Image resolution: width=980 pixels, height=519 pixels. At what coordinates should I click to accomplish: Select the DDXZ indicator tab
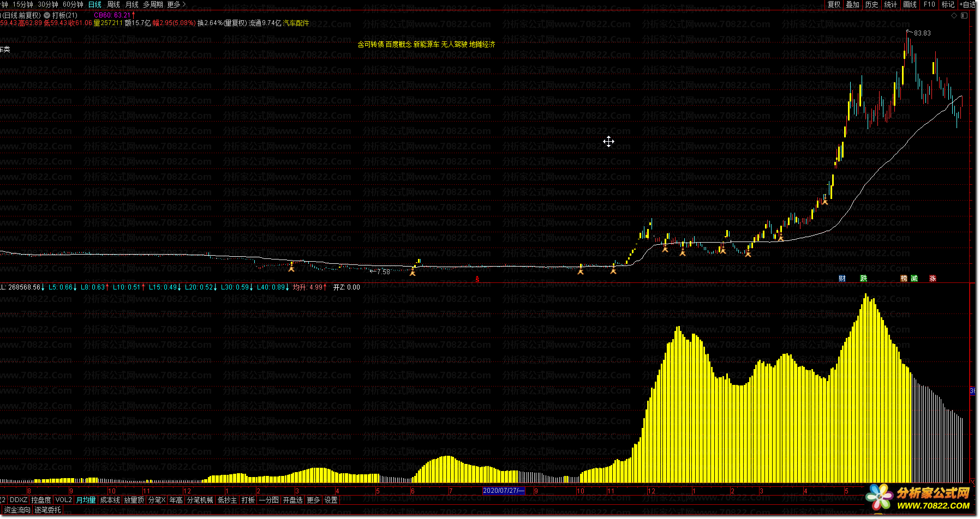19,500
